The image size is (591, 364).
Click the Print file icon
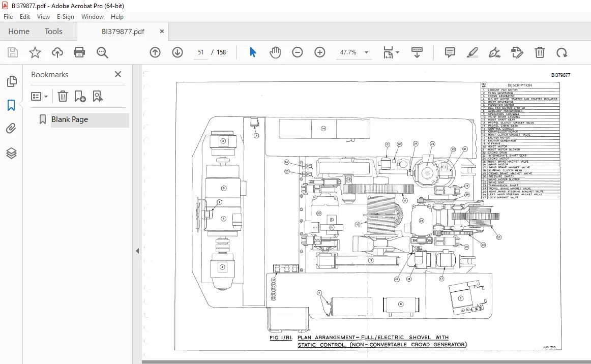coord(79,52)
